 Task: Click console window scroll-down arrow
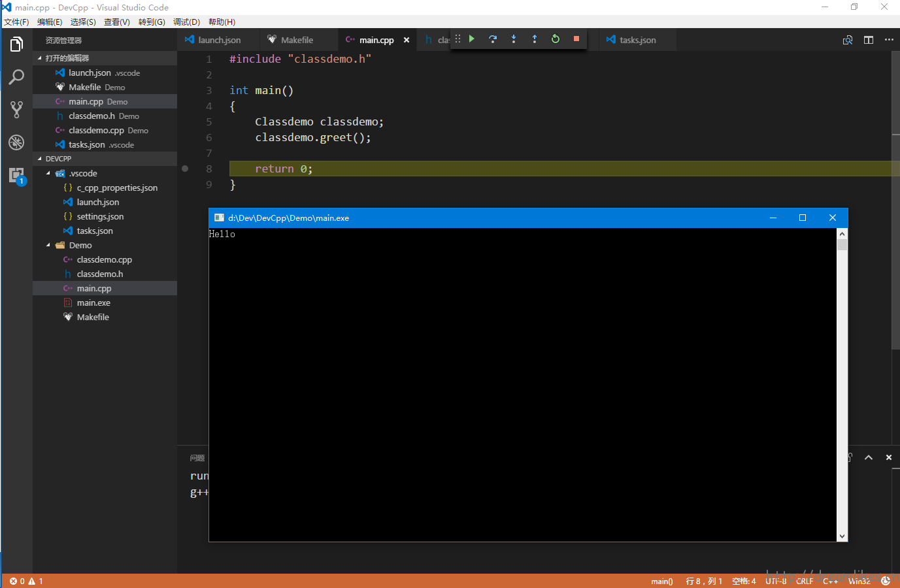pos(842,536)
